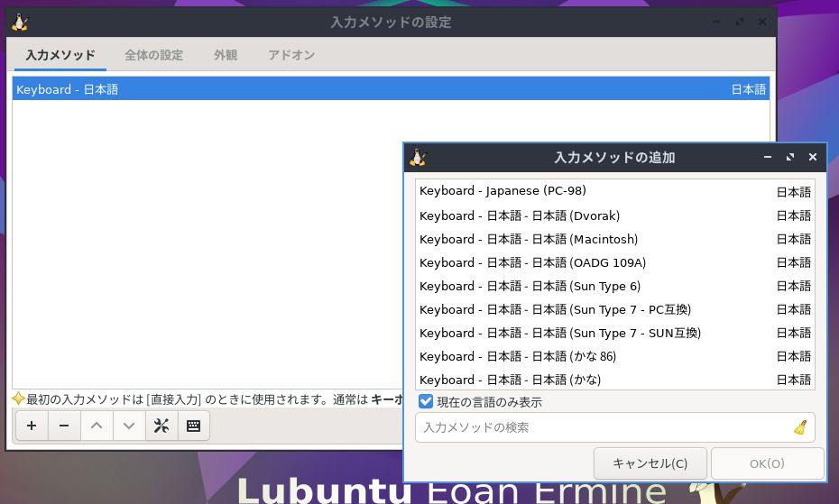Select Keyboard - 日本語 in the settings list
This screenshot has width=839, height=504.
click(x=391, y=89)
